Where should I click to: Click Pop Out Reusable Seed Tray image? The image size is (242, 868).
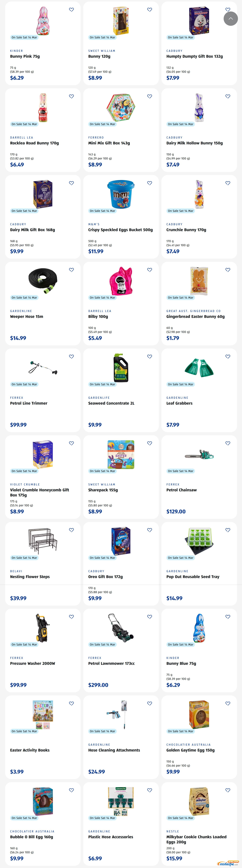click(199, 541)
